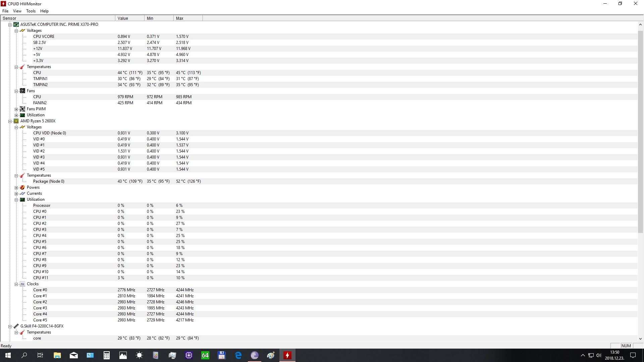Open the CPU-Z purple chip icon in taskbar
Screen dimensions: 644x362
(x=189, y=355)
